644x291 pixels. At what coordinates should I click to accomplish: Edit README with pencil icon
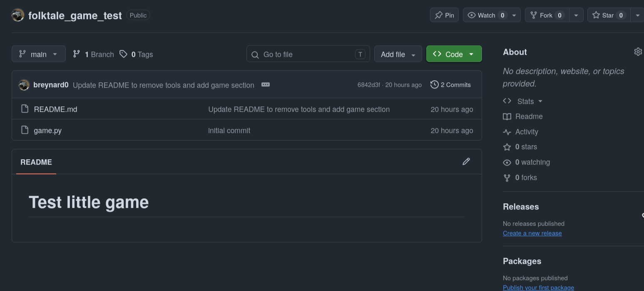pyautogui.click(x=466, y=161)
